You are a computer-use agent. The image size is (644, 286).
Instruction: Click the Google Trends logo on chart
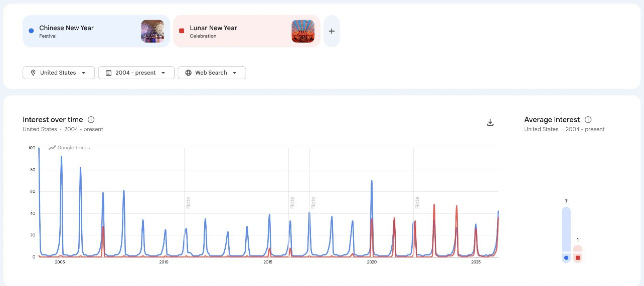click(x=69, y=148)
